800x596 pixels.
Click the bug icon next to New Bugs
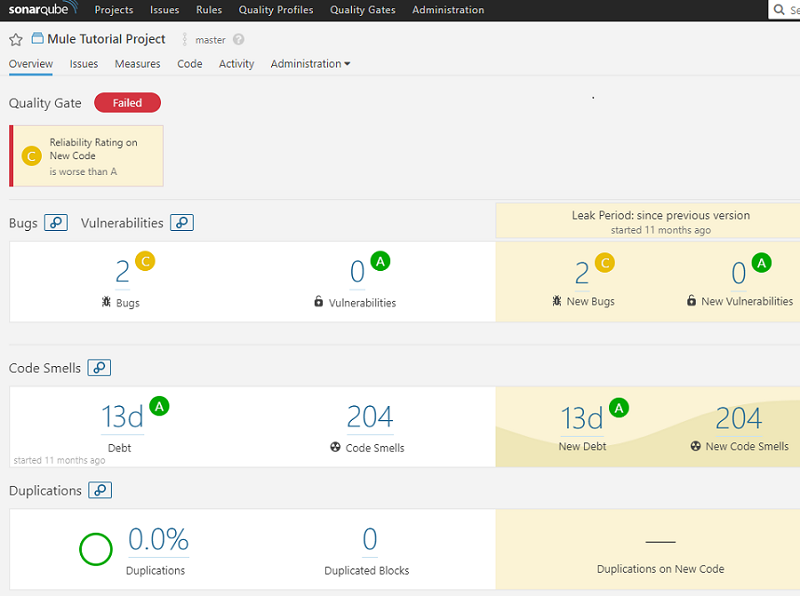557,301
